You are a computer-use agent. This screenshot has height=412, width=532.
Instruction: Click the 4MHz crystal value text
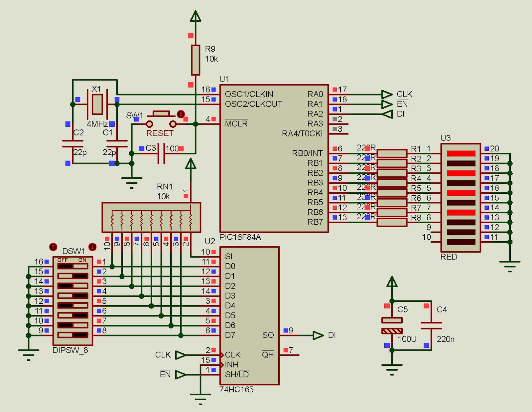pyautogui.click(x=97, y=124)
